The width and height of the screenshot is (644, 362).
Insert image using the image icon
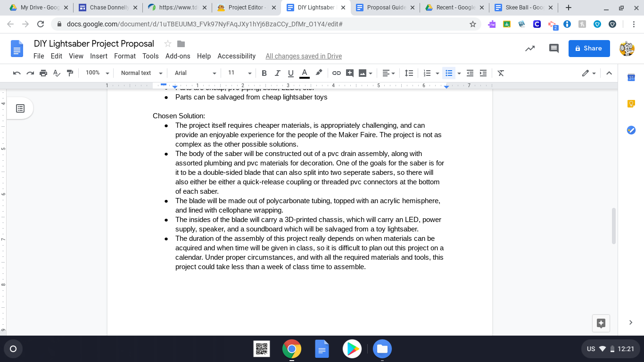tap(363, 73)
